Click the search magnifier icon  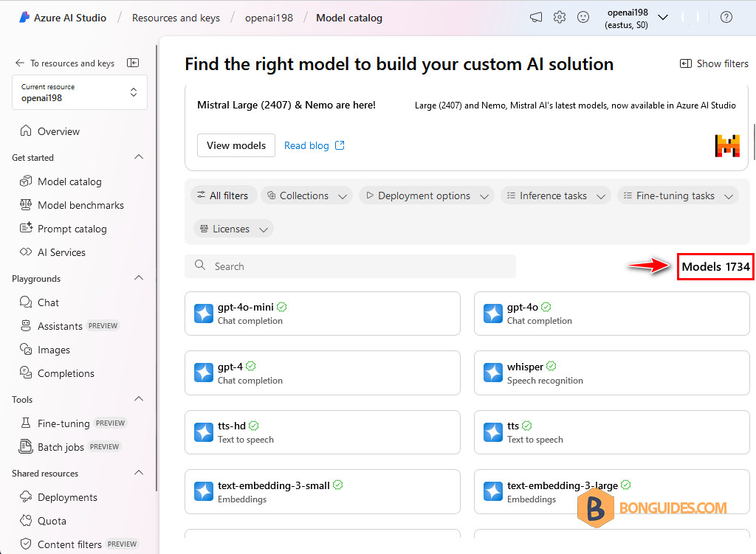coord(200,265)
